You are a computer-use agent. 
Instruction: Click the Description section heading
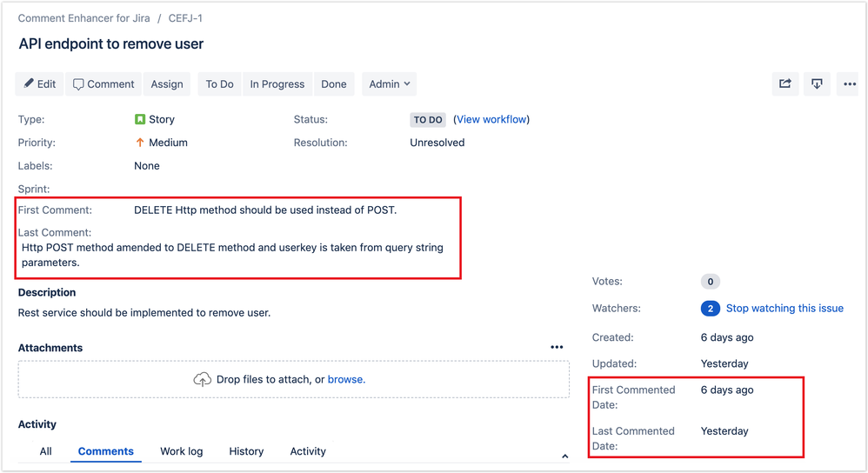[47, 293]
